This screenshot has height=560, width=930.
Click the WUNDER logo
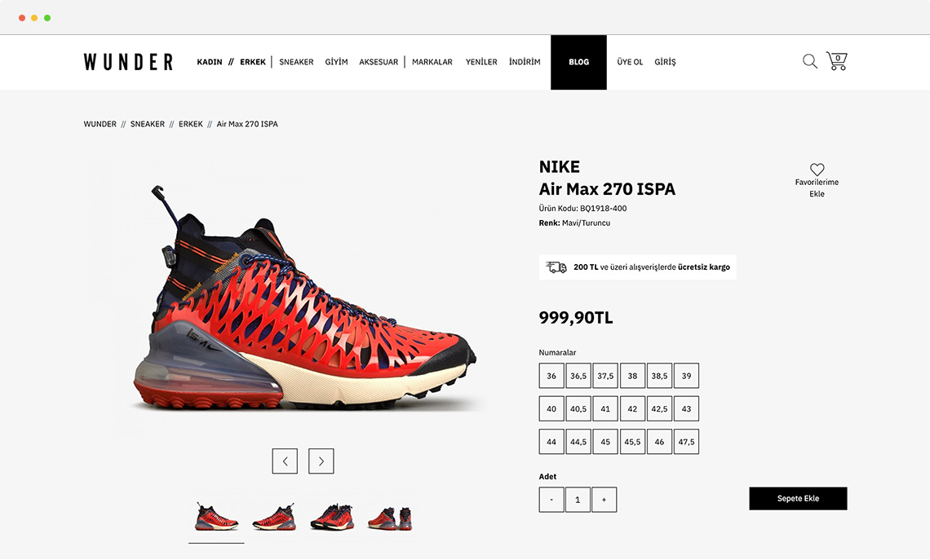[x=128, y=62]
